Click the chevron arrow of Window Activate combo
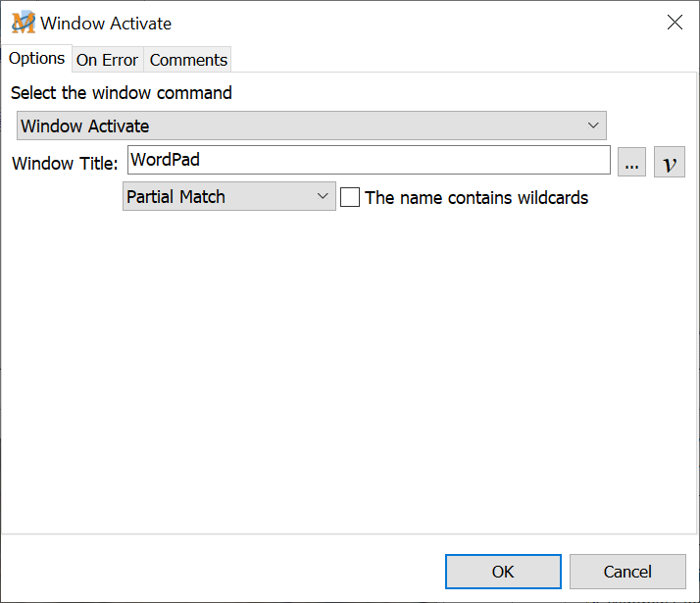 592,126
